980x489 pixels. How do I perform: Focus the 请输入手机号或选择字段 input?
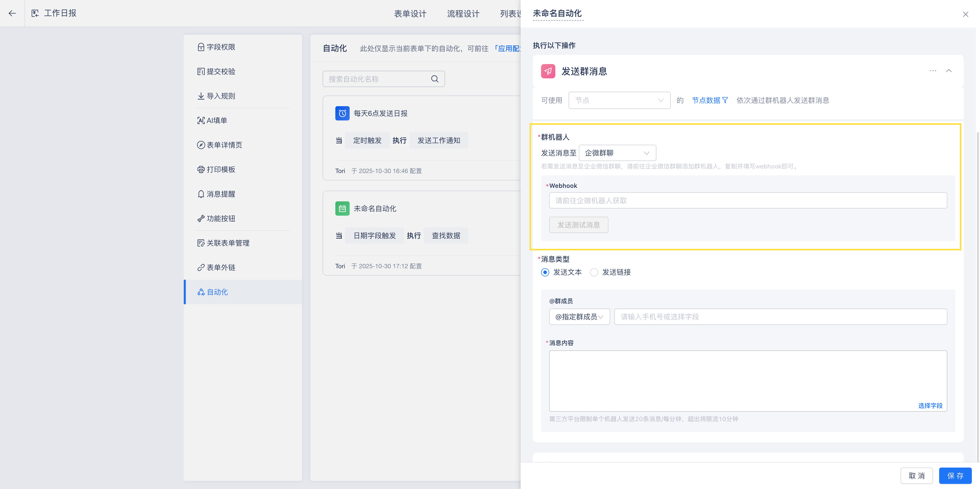tap(780, 317)
